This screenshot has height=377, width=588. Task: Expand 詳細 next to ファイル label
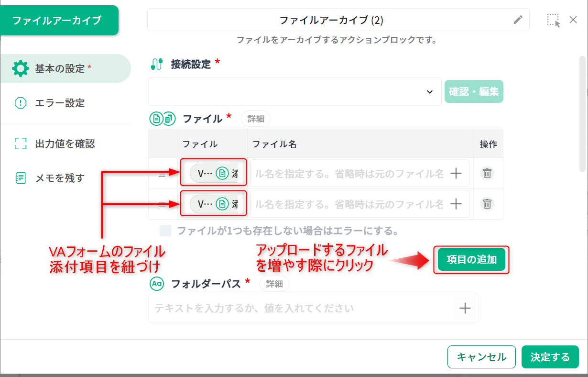coord(256,119)
